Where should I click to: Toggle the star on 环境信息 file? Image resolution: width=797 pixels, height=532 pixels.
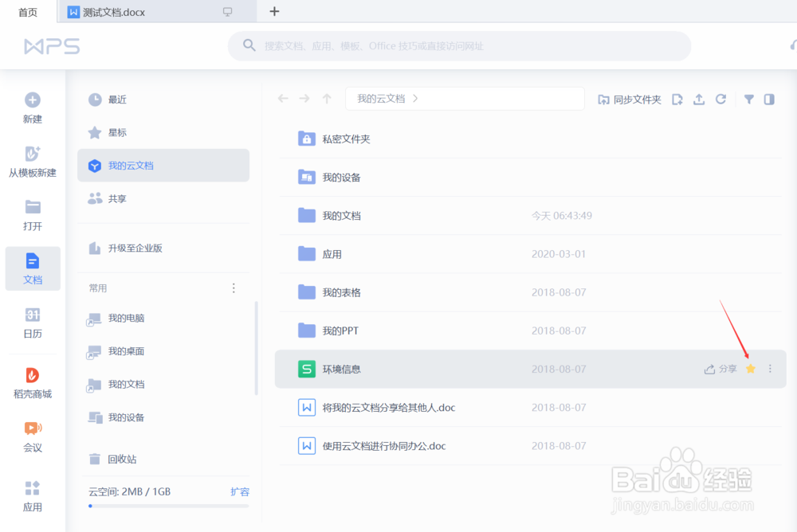tap(751, 369)
